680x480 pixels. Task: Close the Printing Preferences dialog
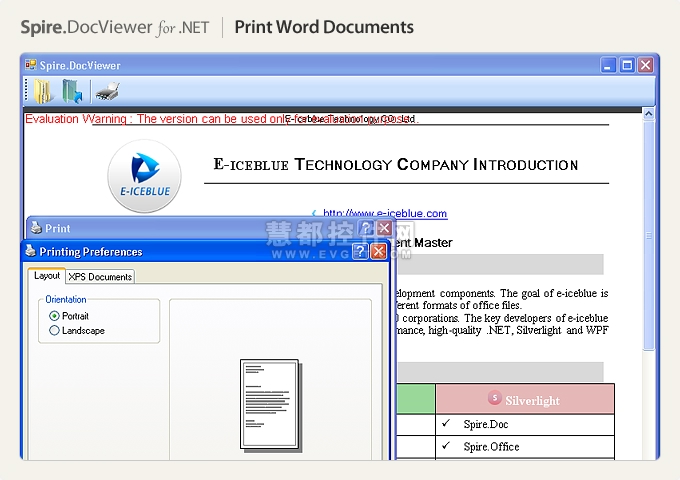pyautogui.click(x=379, y=251)
